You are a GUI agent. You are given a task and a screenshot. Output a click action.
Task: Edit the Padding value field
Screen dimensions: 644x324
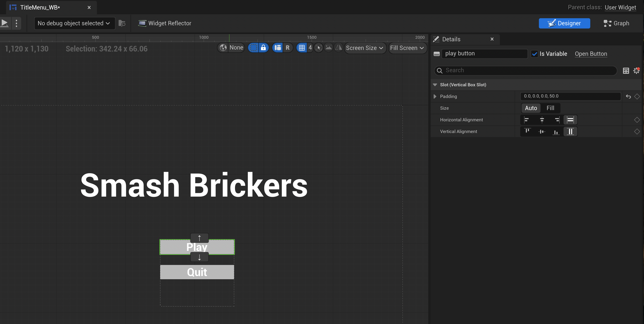click(570, 96)
